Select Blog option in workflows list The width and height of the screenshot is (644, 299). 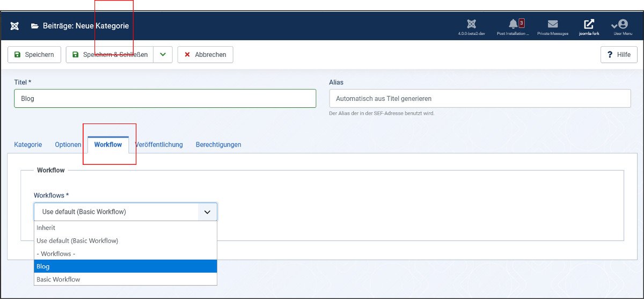(126, 266)
